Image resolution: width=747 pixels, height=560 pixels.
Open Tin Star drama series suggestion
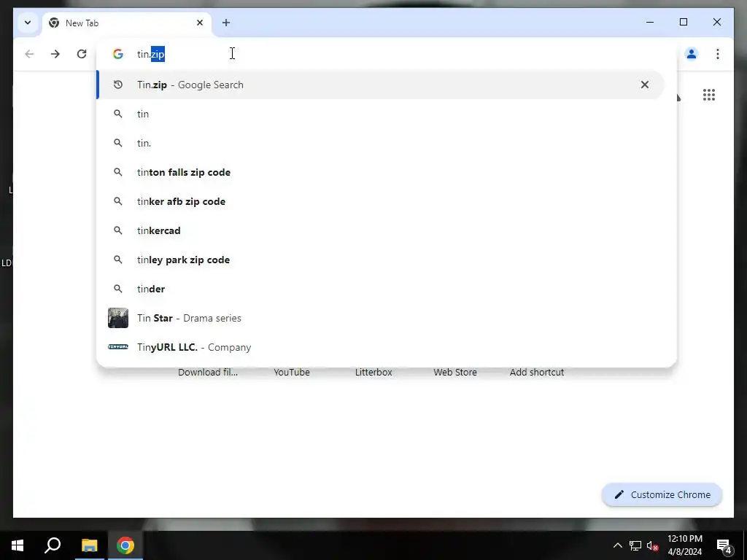(x=381, y=318)
